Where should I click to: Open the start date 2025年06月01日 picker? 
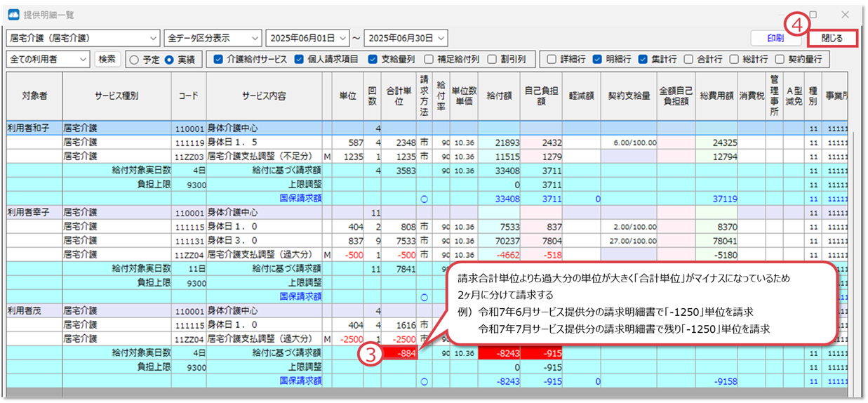point(307,38)
